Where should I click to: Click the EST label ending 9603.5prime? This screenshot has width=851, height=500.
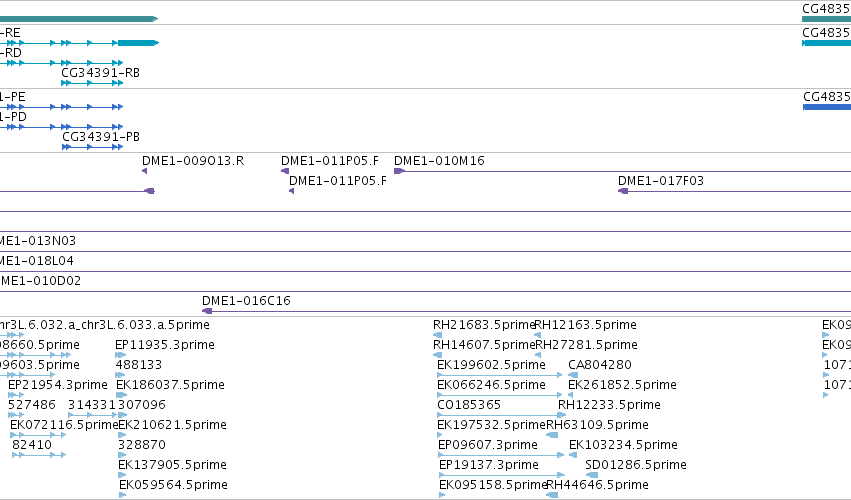(x=40, y=365)
